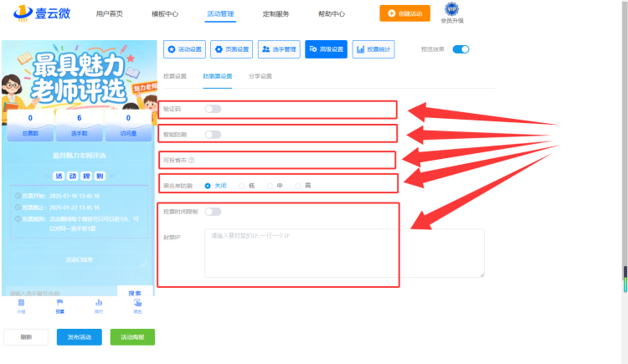Image resolution: width=628 pixels, height=364 pixels.
Task: Select the 投票 flag icon in preview
Action: [59, 303]
